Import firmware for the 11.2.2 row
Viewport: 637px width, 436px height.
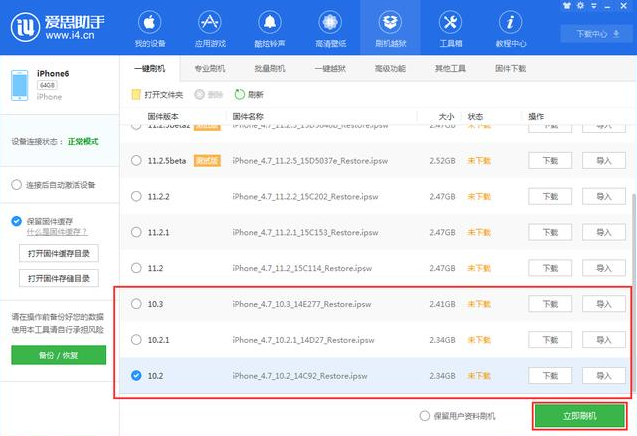tap(604, 196)
